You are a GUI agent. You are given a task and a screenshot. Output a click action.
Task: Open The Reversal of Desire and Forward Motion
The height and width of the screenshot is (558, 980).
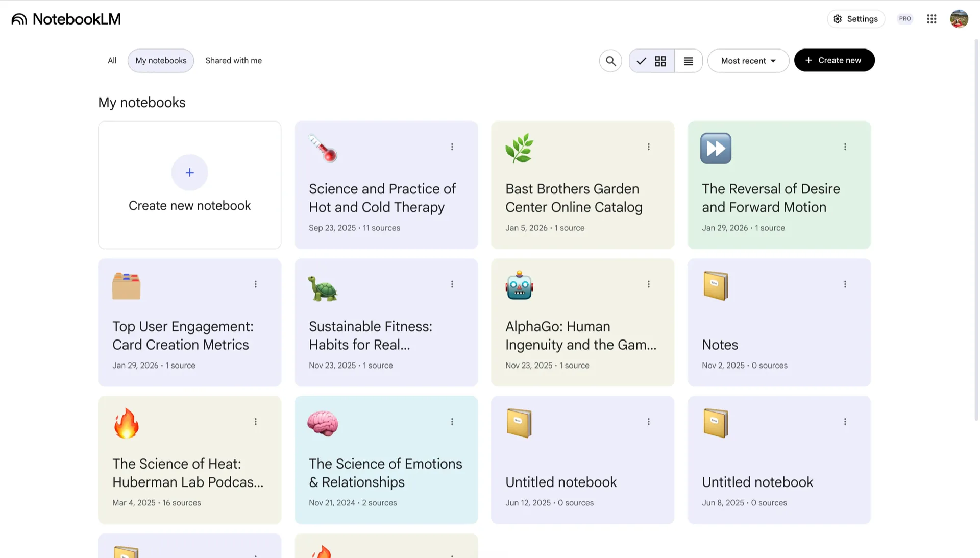tap(771, 198)
